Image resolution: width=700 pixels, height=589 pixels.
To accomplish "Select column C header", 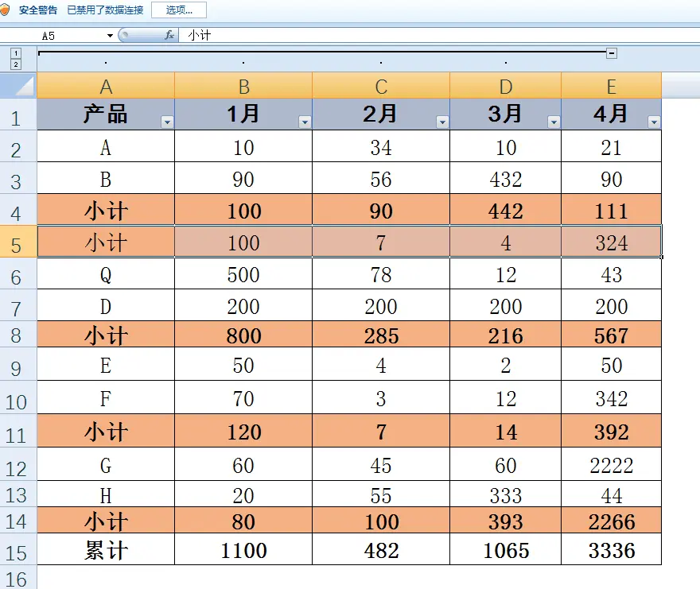I will point(381,87).
